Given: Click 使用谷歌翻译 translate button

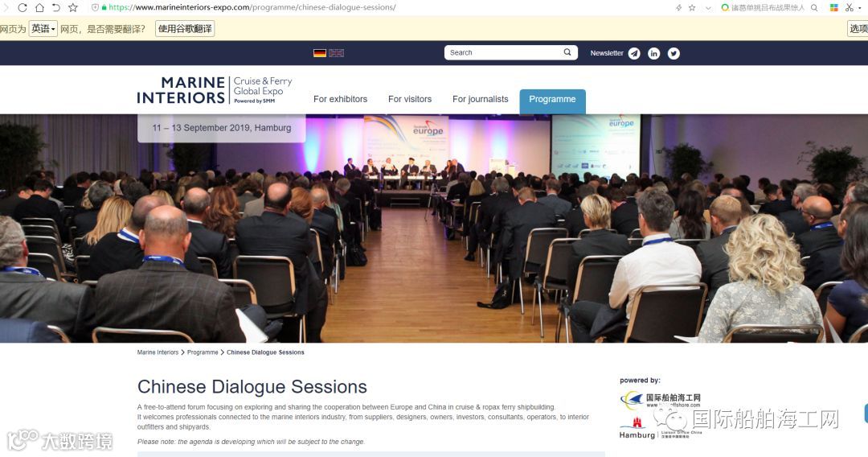Looking at the screenshot, I should [x=185, y=29].
